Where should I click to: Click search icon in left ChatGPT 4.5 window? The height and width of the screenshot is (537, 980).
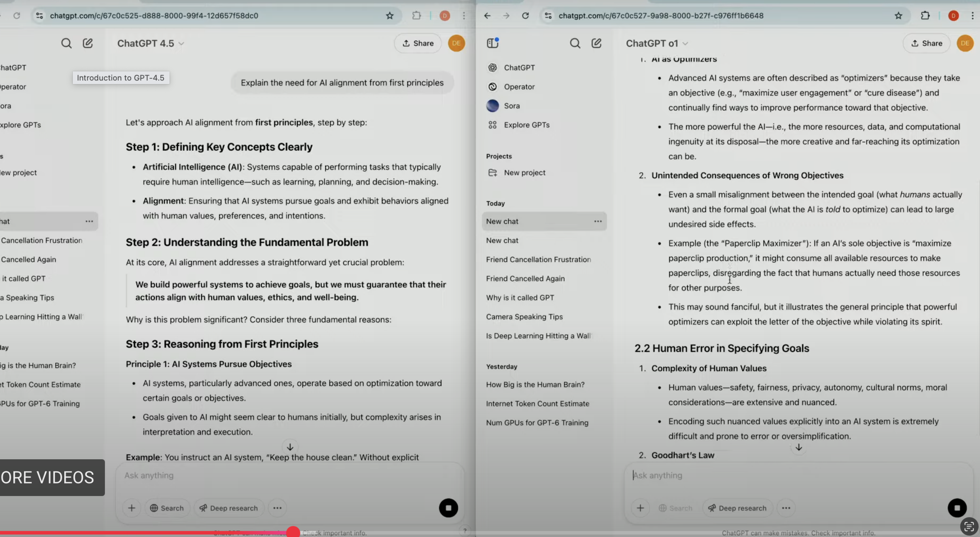pos(66,43)
